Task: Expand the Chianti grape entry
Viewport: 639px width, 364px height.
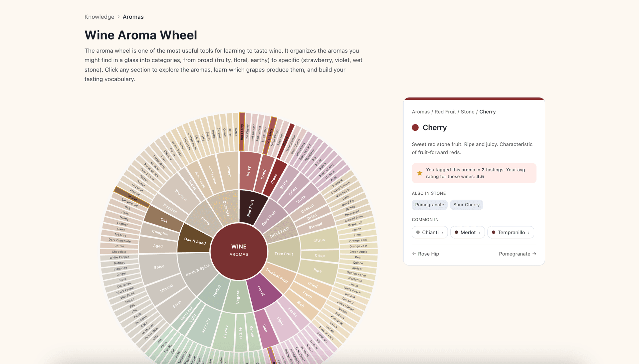Action: tap(430, 232)
